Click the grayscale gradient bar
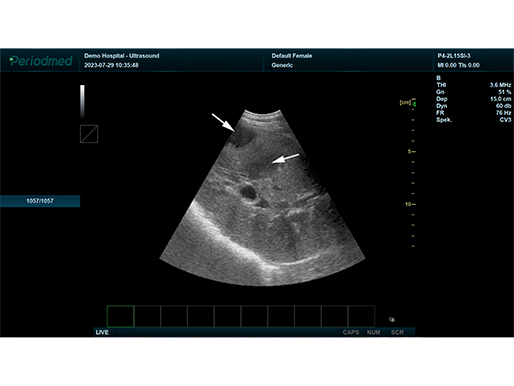The width and height of the screenshot is (514, 386). pos(82,102)
